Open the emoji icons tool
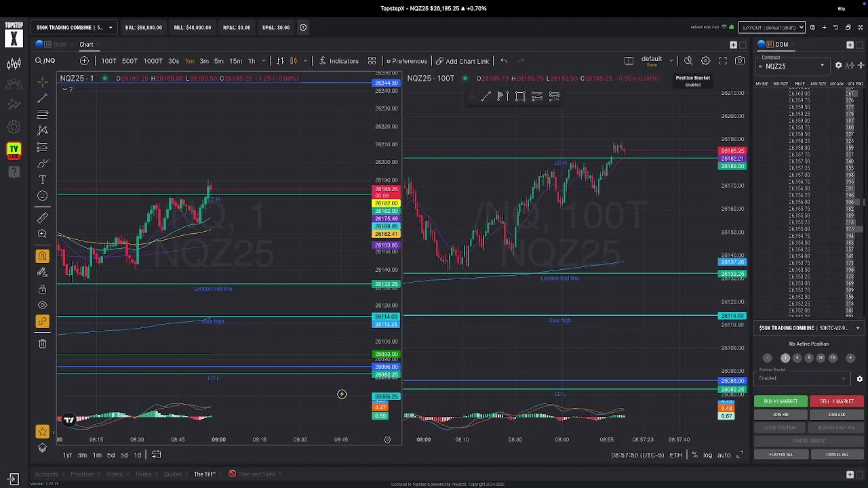The width and height of the screenshot is (868, 488). click(42, 196)
